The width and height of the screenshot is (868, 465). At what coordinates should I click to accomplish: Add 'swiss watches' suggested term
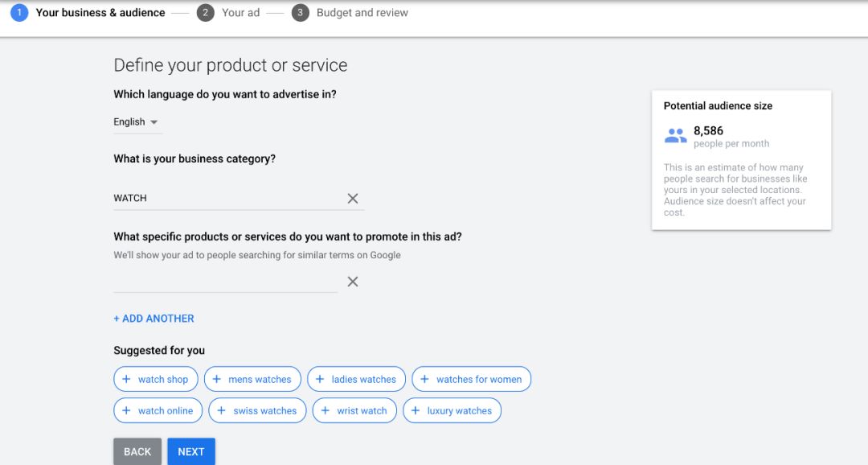(x=257, y=410)
